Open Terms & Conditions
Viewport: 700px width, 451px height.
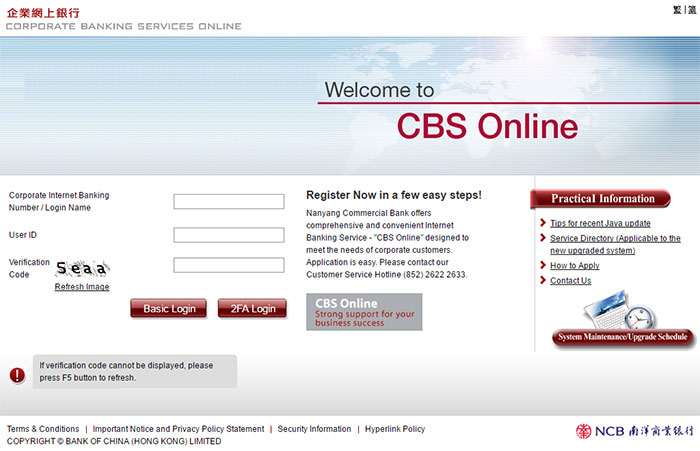(x=43, y=429)
